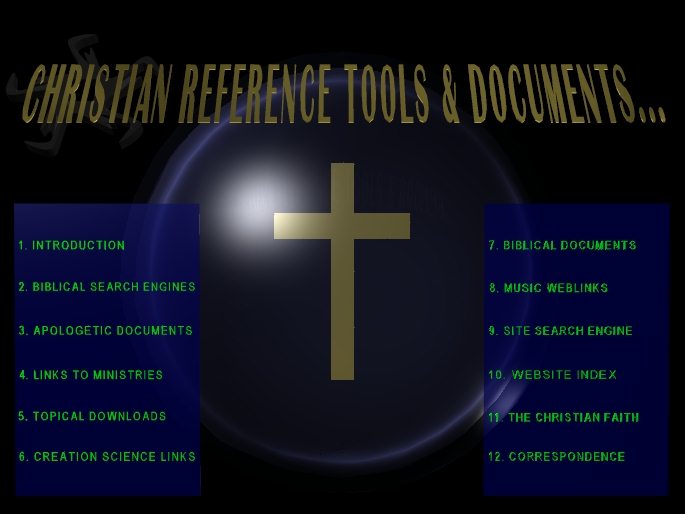Visit Creation Science Links
Viewport: 685px width, 514px height.
pos(107,457)
